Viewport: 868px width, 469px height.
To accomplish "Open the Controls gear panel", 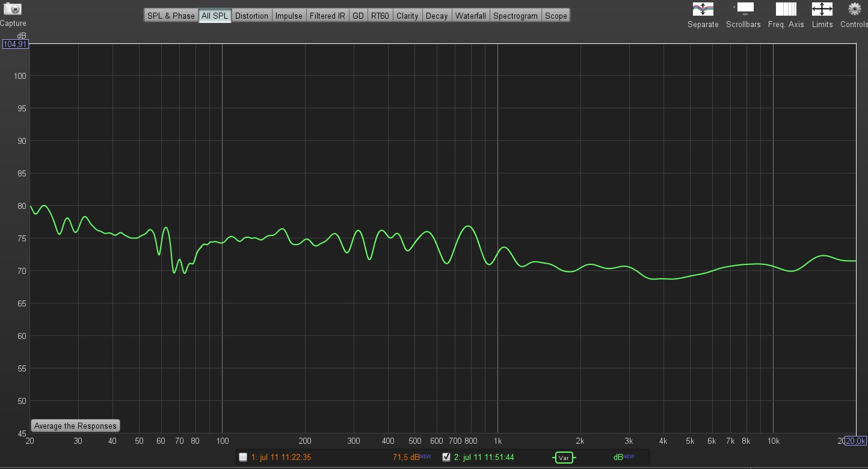I will click(x=854, y=9).
